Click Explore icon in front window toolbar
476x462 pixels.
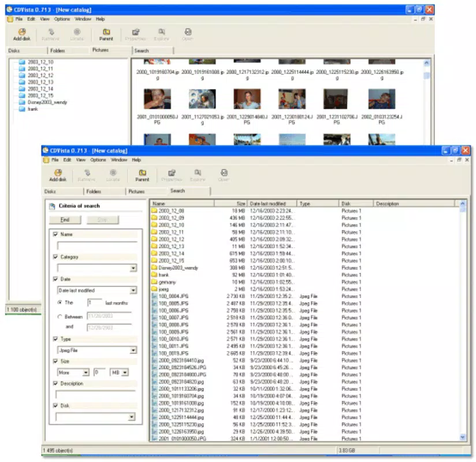198,173
